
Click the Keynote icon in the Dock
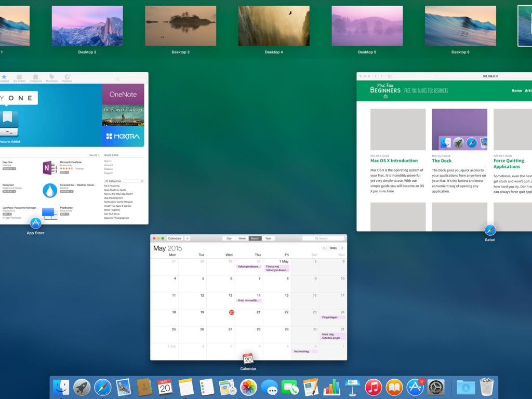click(x=352, y=387)
